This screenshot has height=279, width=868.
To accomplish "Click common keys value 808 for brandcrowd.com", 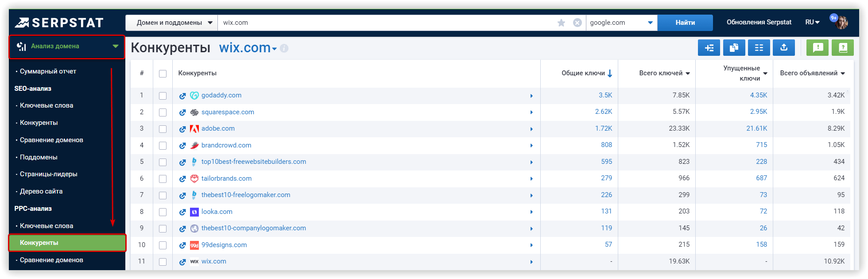I will pos(607,145).
